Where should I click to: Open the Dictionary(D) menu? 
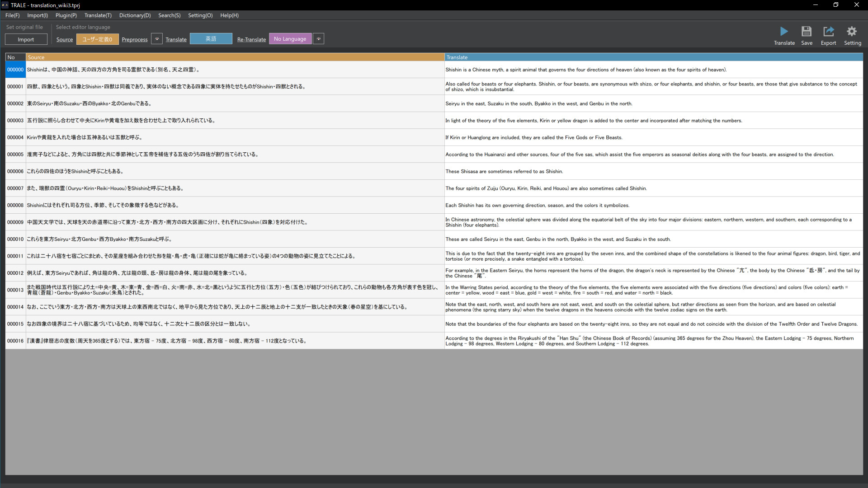(135, 15)
